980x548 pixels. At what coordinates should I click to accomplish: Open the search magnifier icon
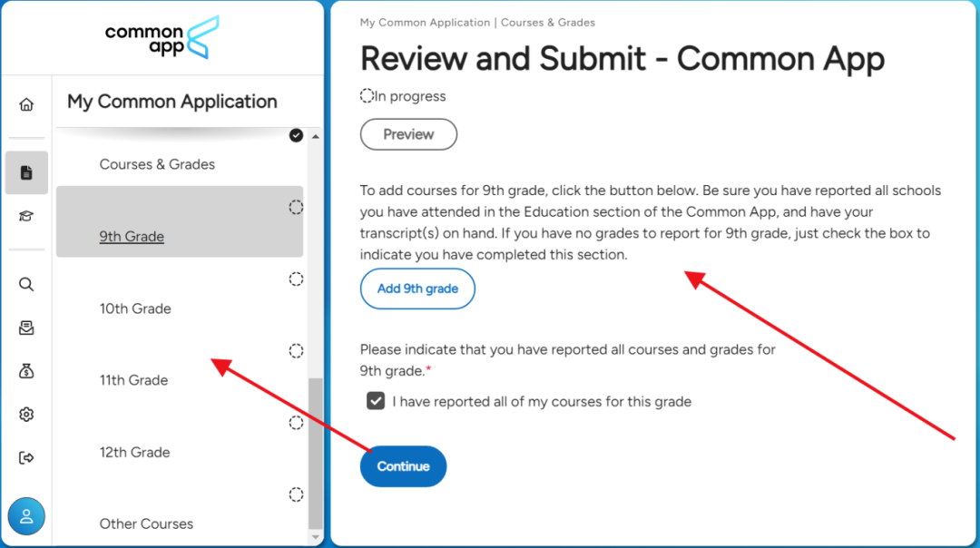pos(26,284)
